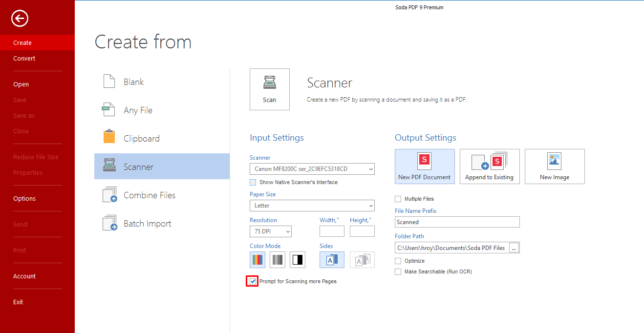The height and width of the screenshot is (333, 644).
Task: Open the Options menu item
Action: click(24, 198)
